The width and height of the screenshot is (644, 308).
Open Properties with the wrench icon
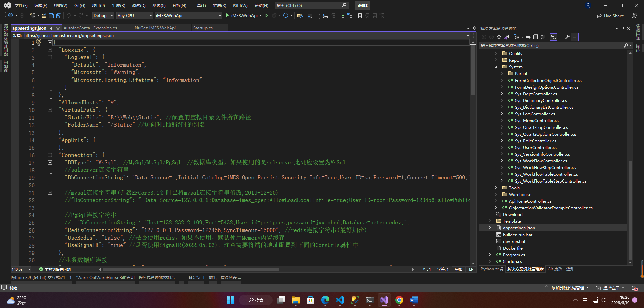tap(567, 37)
